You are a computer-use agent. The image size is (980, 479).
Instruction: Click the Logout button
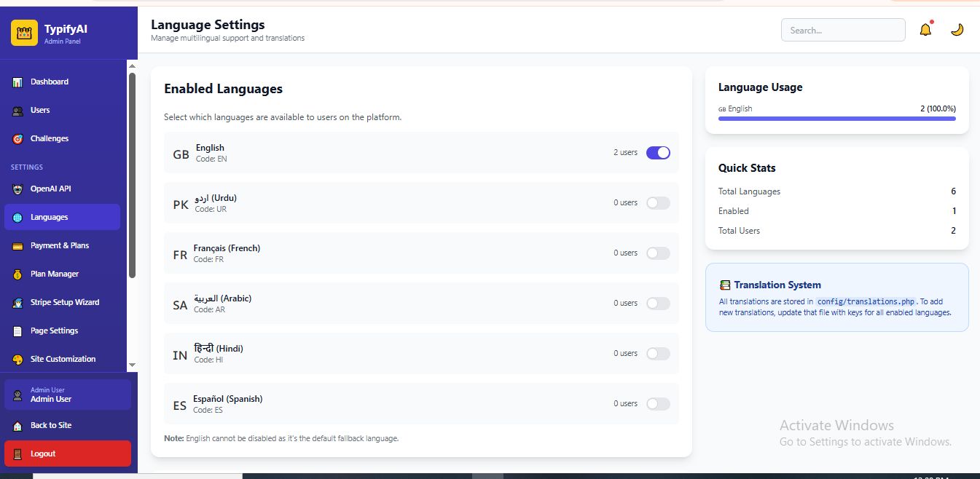click(68, 454)
